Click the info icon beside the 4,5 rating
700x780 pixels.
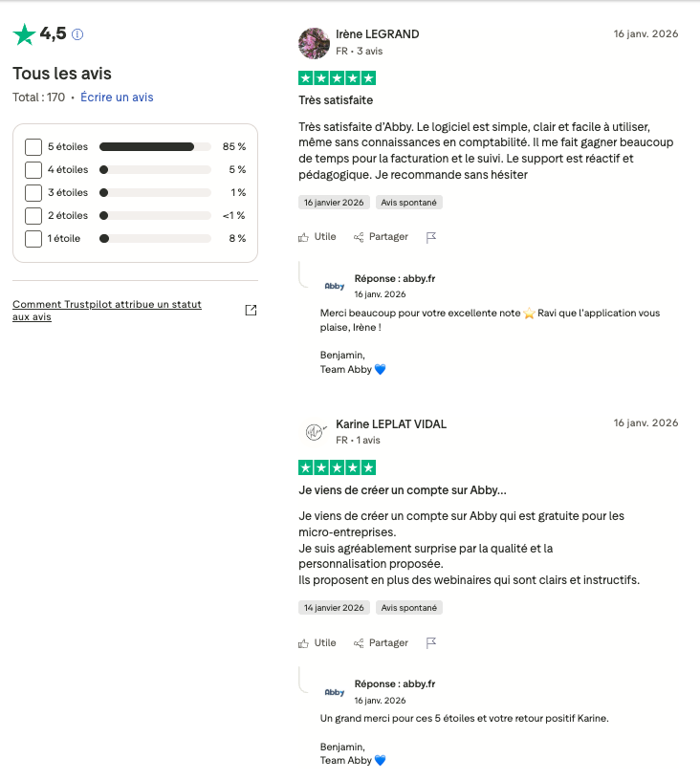point(78,34)
